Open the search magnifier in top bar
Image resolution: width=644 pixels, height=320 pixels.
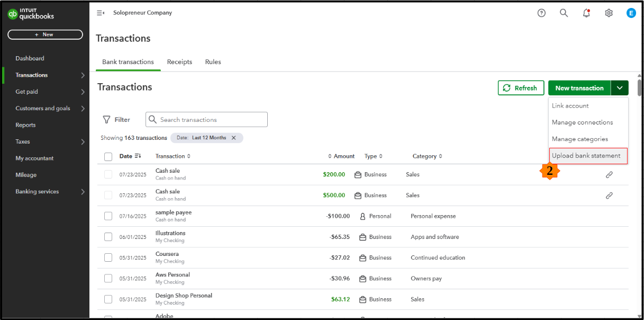(564, 13)
